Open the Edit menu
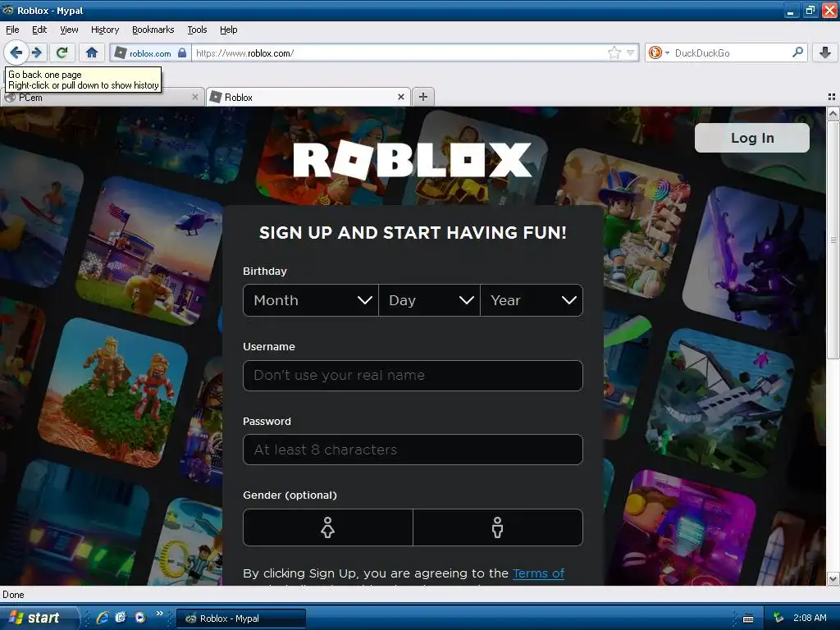 pos(39,30)
